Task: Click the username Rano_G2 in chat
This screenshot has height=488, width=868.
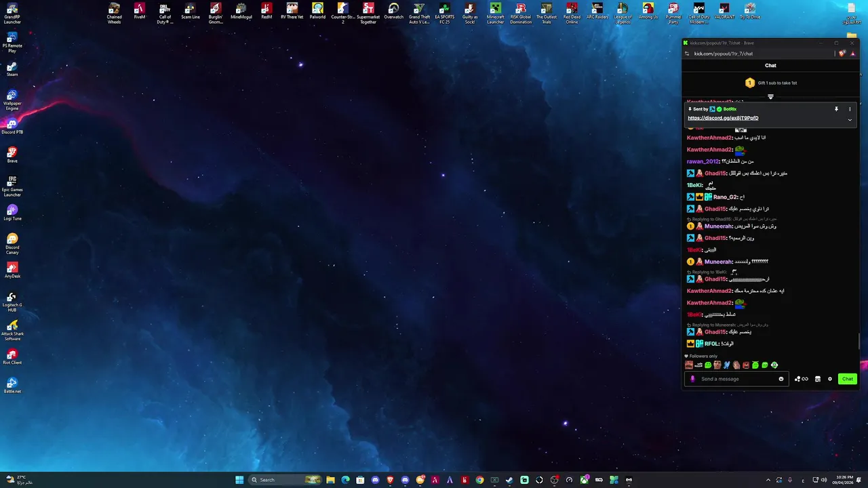Action: tap(726, 197)
